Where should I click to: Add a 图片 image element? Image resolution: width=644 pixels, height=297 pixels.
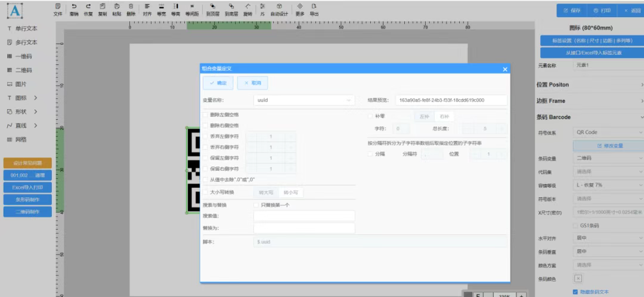tap(17, 84)
